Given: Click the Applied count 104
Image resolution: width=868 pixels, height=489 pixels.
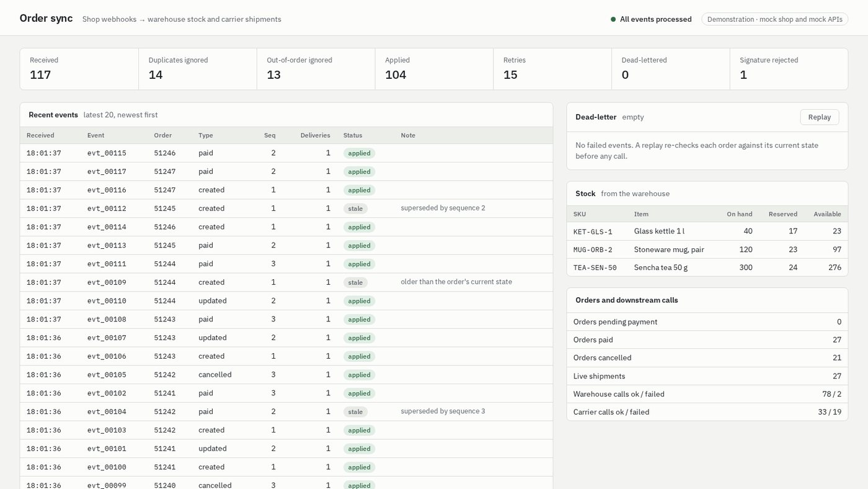Looking at the screenshot, I should coord(396,75).
